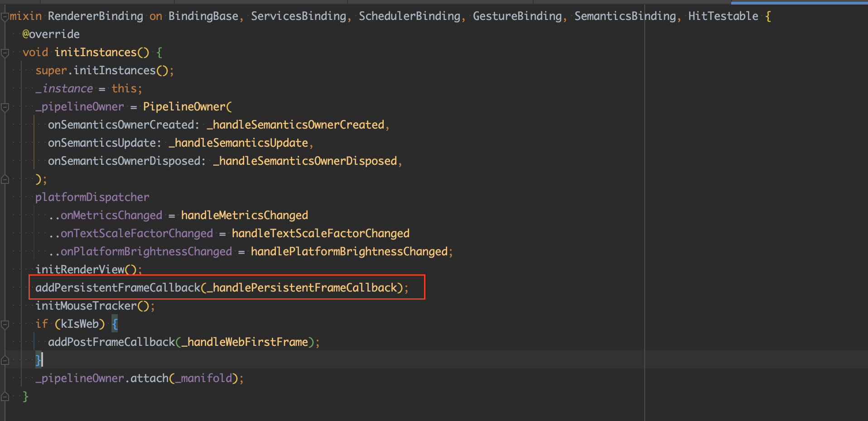The width and height of the screenshot is (868, 421).
Task: Click _handleWebFirstFrame argument
Action: (x=245, y=342)
